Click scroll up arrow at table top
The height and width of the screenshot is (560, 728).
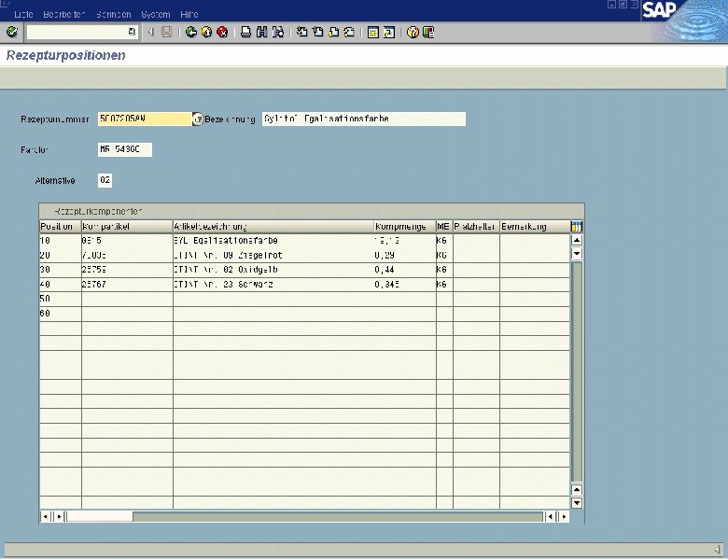pyautogui.click(x=577, y=240)
